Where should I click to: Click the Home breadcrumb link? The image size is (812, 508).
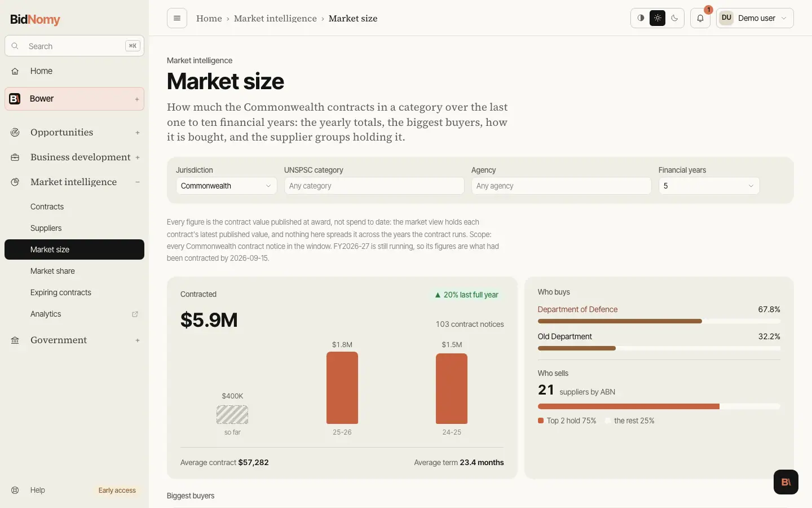pos(209,19)
